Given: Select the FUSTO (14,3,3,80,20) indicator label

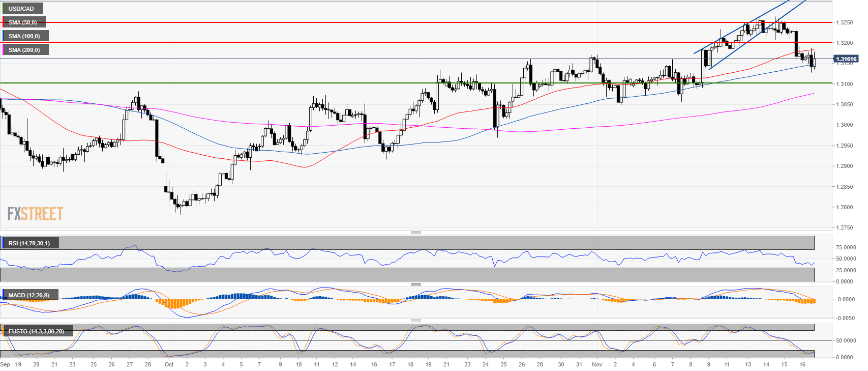Looking at the screenshot, I should (36, 331).
